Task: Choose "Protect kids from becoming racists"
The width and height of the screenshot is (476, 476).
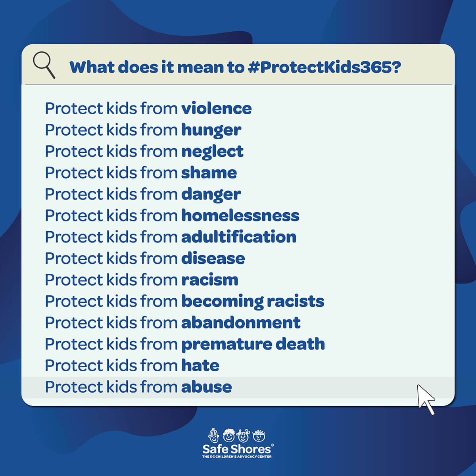Action: click(184, 301)
